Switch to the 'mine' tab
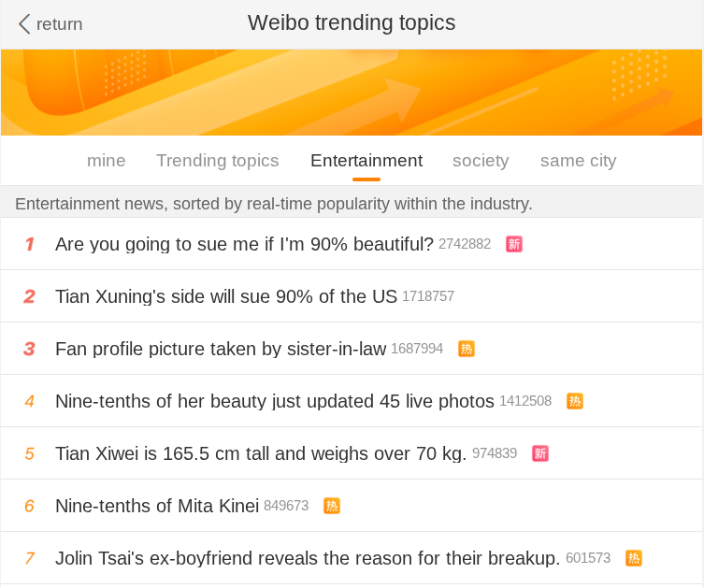The image size is (704, 588). click(x=106, y=161)
